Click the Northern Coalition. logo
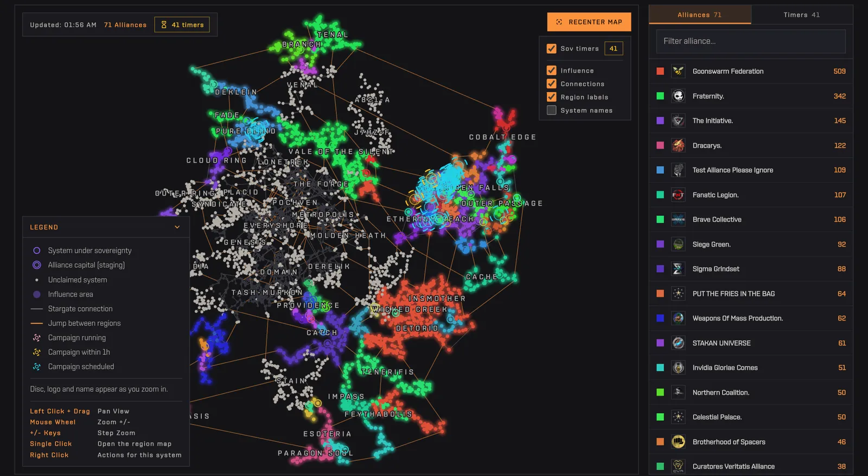This screenshot has height=476, width=868. (678, 392)
